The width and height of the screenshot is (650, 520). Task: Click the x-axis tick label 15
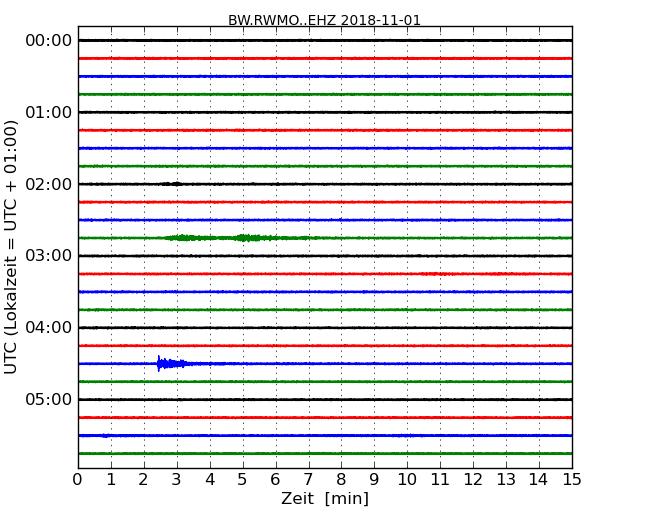click(x=572, y=480)
